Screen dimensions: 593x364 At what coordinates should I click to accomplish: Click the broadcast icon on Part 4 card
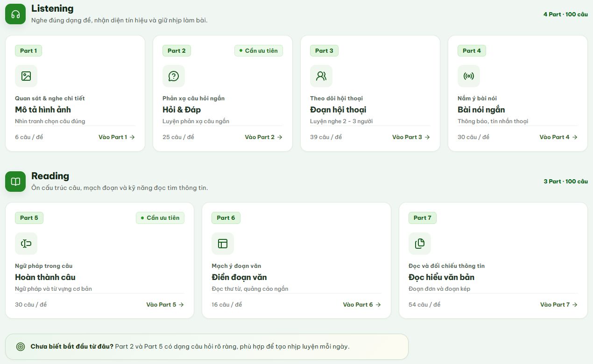pyautogui.click(x=469, y=76)
